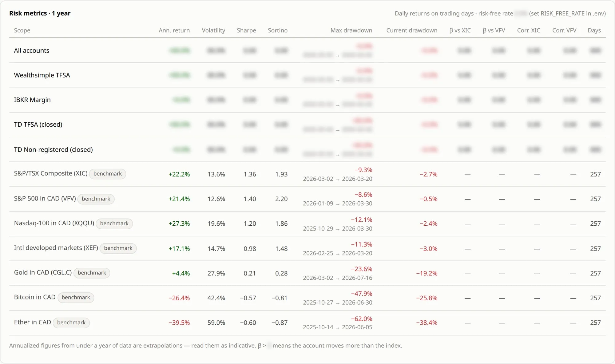Click the −23.6% max drawdown for Gold
Viewport: 615px width, 364px height.
[361, 269]
